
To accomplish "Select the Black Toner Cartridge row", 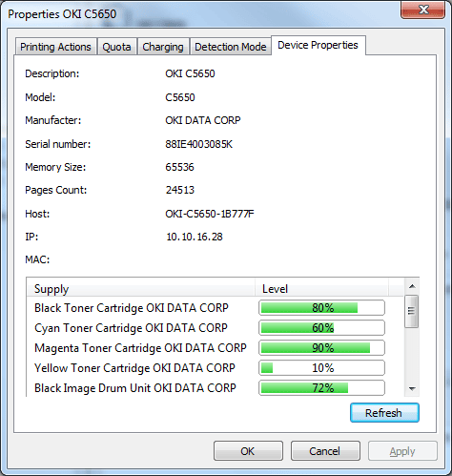I will 216,307.
